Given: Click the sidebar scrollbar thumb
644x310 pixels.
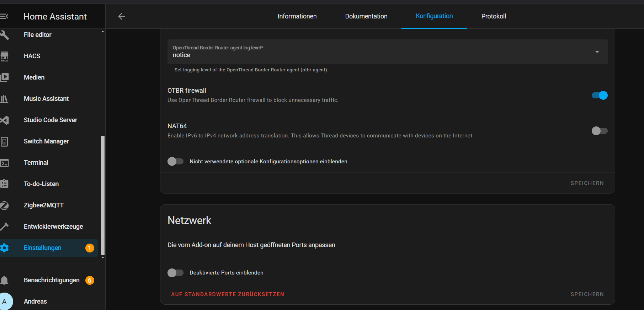Looking at the screenshot, I should [103, 195].
